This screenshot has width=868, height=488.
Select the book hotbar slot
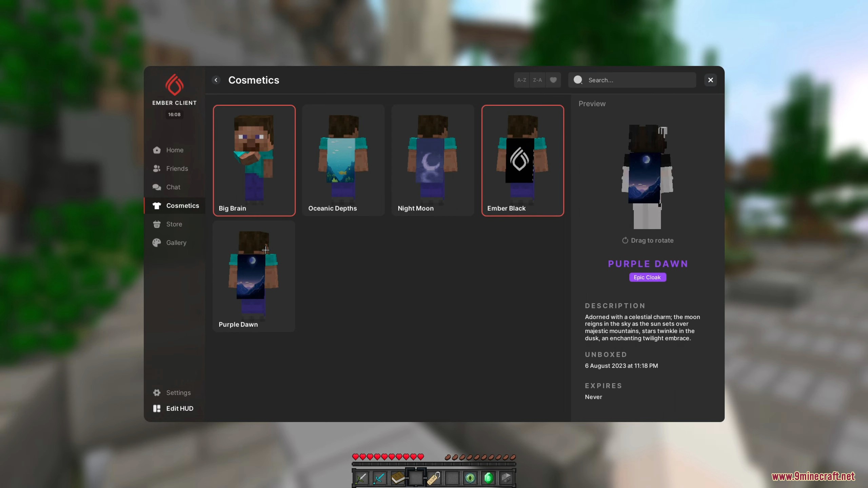pyautogui.click(x=398, y=478)
